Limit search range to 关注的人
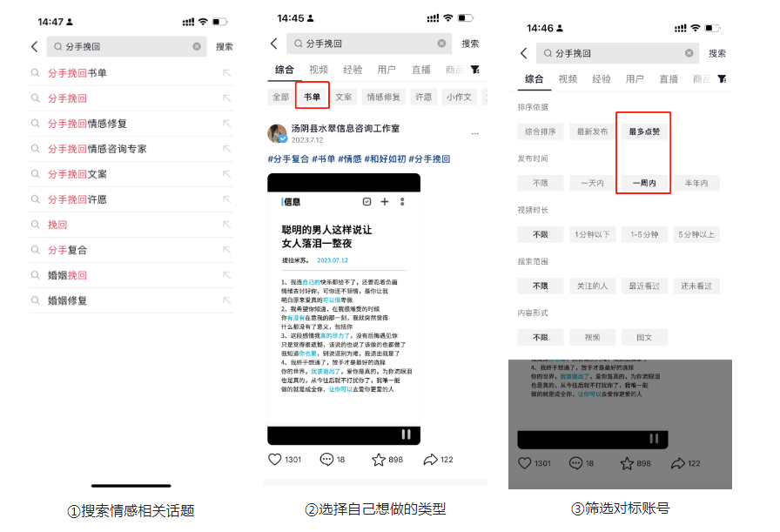Image resolution: width=780 pixels, height=532 pixels. click(592, 286)
